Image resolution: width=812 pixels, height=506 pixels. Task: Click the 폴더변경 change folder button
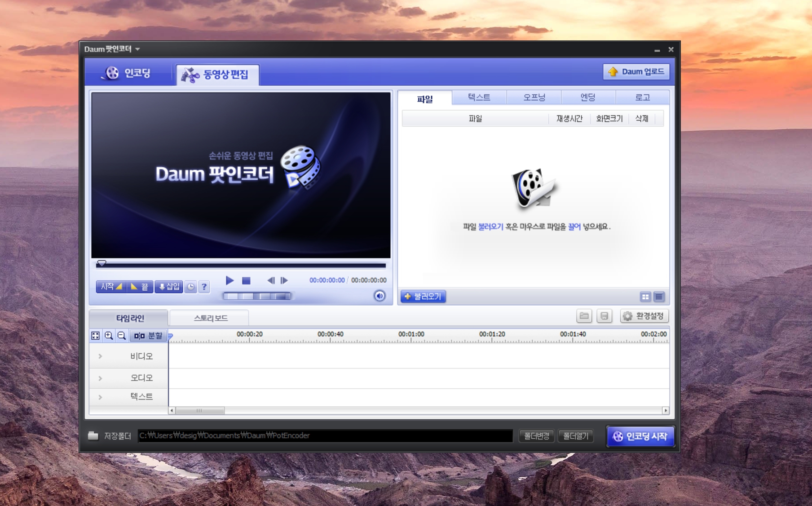537,436
